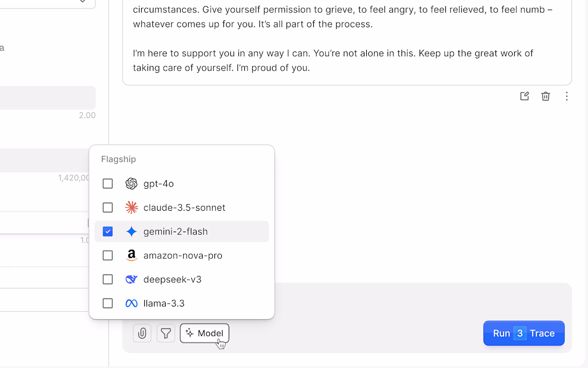
Task: Check the llama-3.3 checkbox
Action: 107,303
